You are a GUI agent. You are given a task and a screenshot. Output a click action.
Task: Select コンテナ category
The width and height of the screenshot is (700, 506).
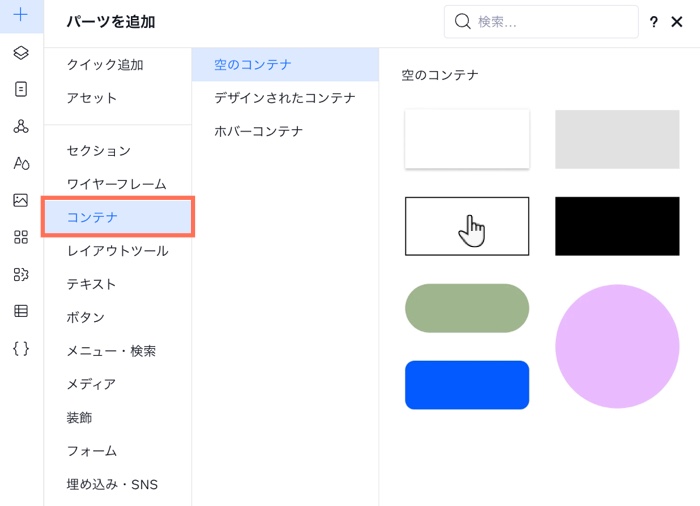click(118, 217)
